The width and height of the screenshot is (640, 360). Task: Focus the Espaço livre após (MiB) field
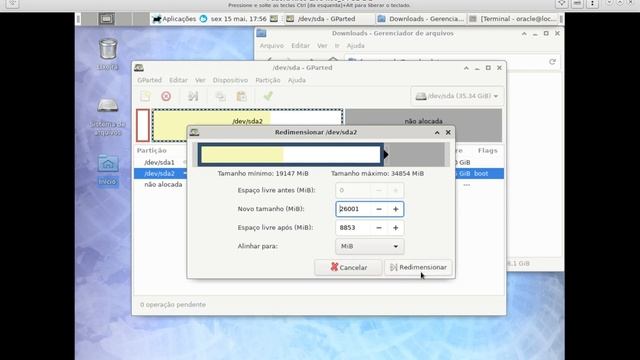click(353, 228)
